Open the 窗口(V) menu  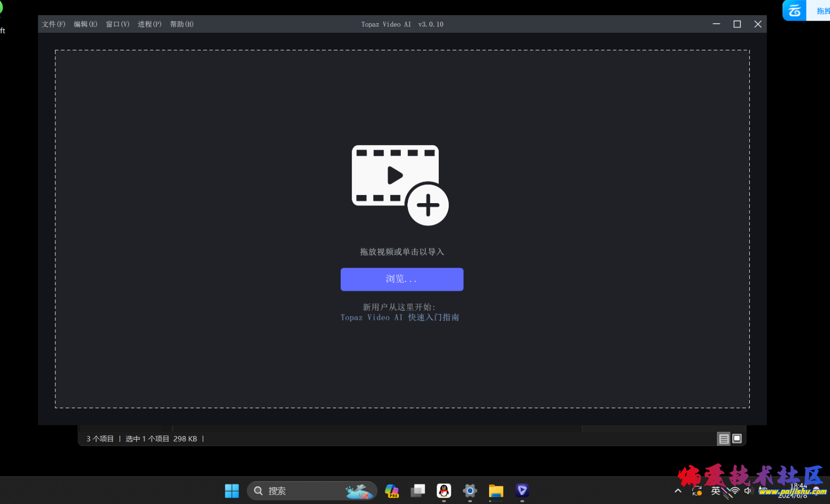pyautogui.click(x=117, y=24)
